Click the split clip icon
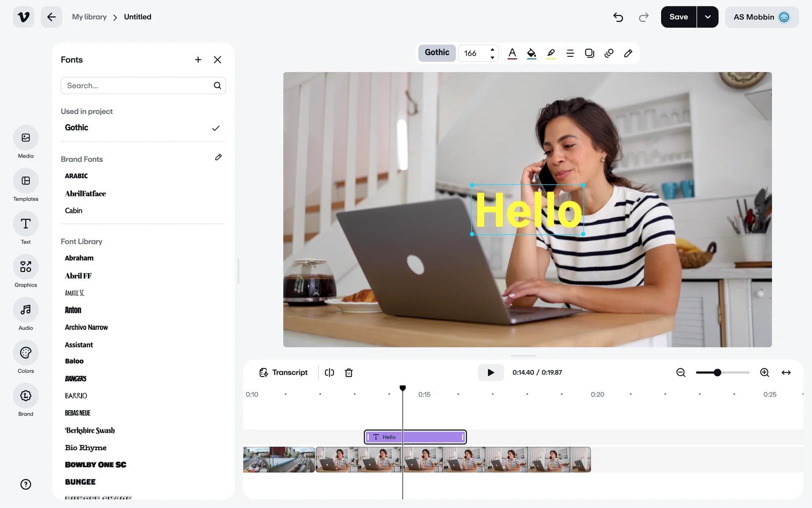Image resolution: width=812 pixels, height=508 pixels. pos(329,373)
